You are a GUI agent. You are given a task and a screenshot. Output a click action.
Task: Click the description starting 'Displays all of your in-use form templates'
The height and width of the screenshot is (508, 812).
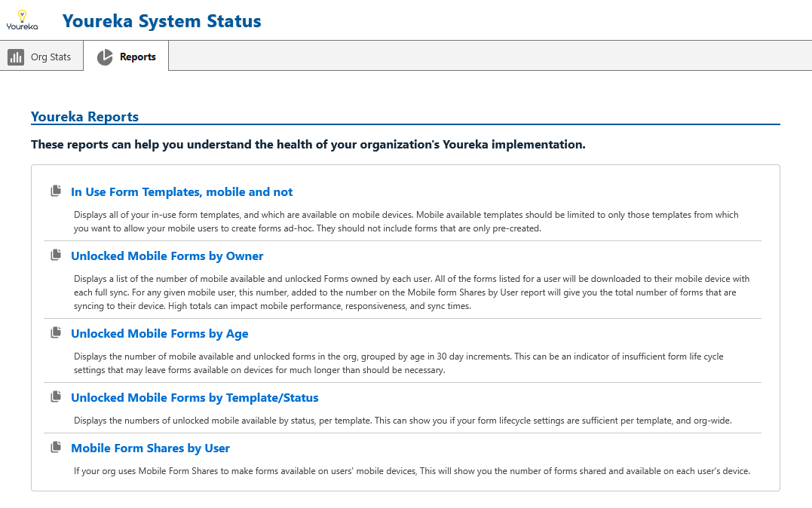click(x=406, y=222)
